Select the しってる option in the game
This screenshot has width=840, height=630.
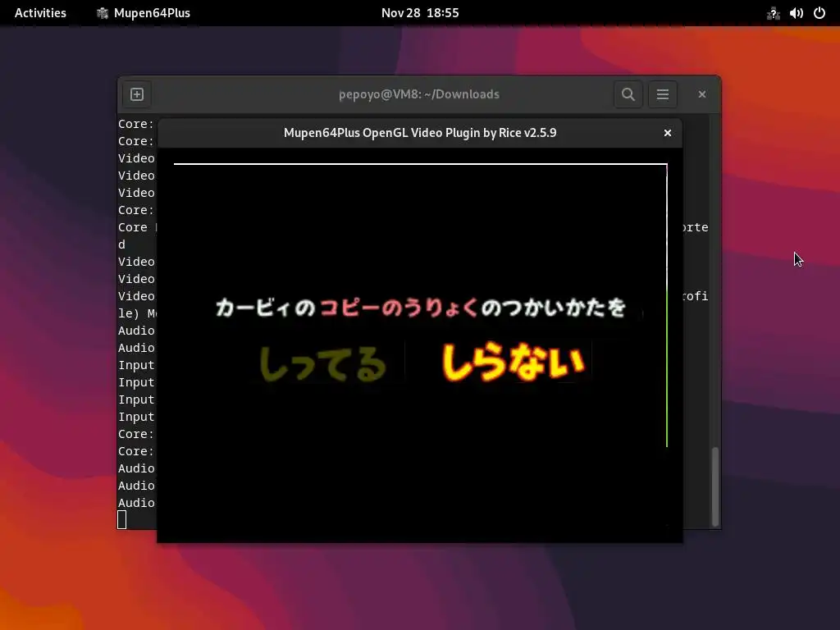[322, 363]
